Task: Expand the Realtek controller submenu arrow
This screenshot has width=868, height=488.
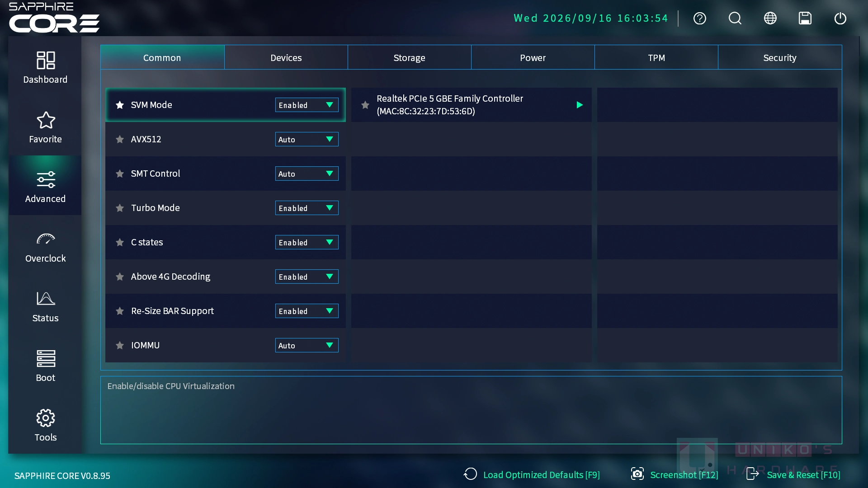Action: click(x=580, y=105)
